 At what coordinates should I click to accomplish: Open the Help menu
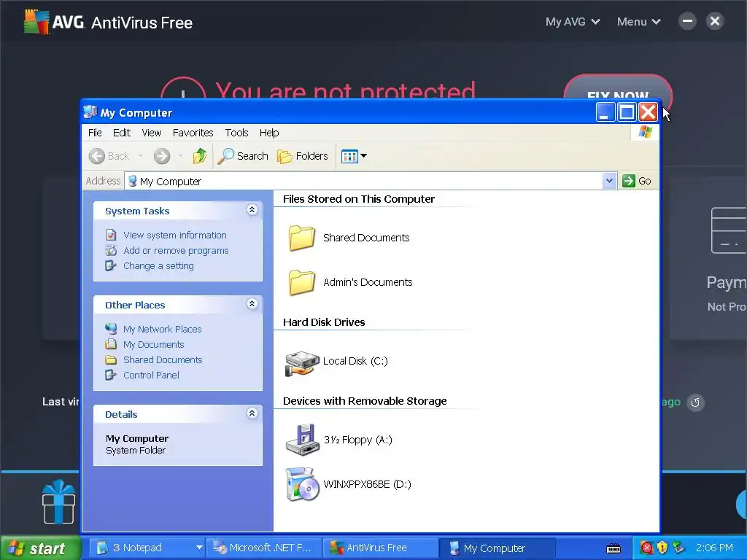[269, 133]
